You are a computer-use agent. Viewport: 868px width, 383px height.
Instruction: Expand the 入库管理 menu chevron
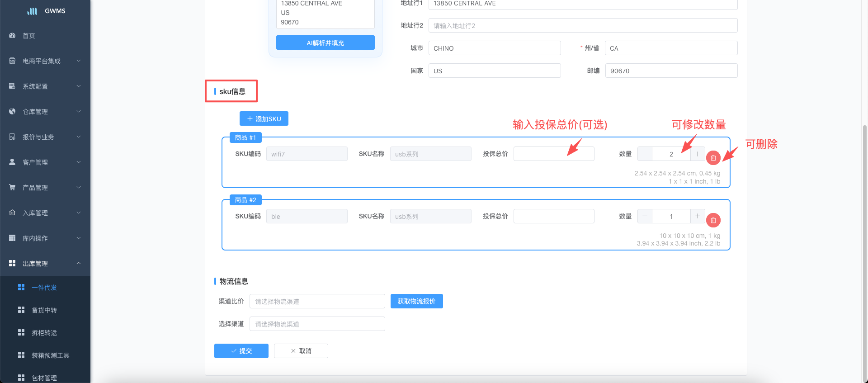point(79,213)
